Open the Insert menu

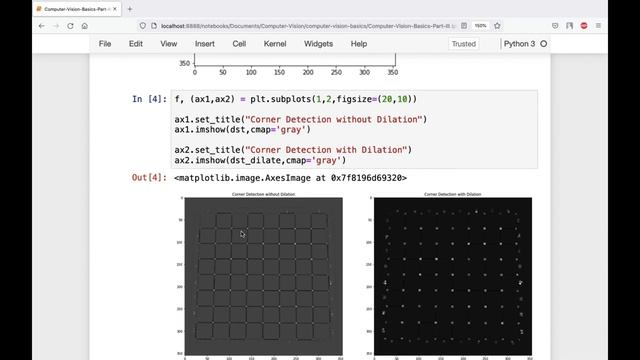point(204,44)
